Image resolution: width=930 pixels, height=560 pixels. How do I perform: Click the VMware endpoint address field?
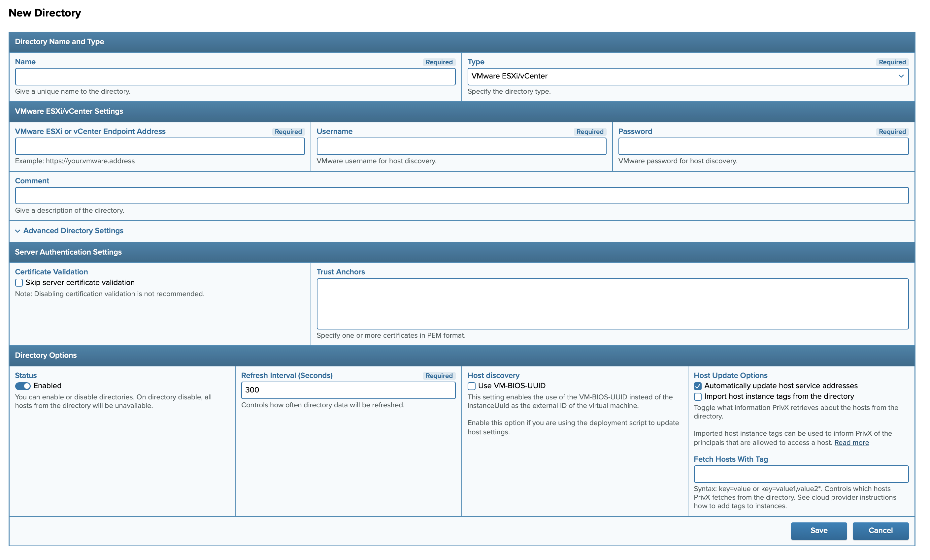pos(160,146)
